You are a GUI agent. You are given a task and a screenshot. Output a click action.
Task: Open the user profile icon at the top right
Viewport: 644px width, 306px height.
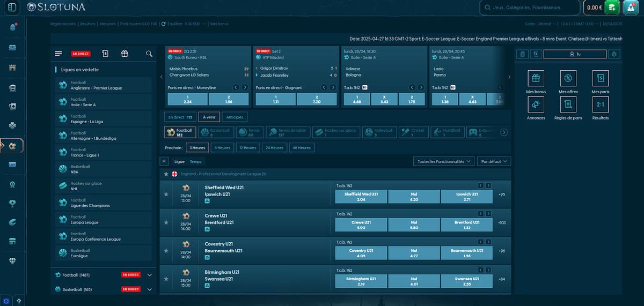point(630,8)
